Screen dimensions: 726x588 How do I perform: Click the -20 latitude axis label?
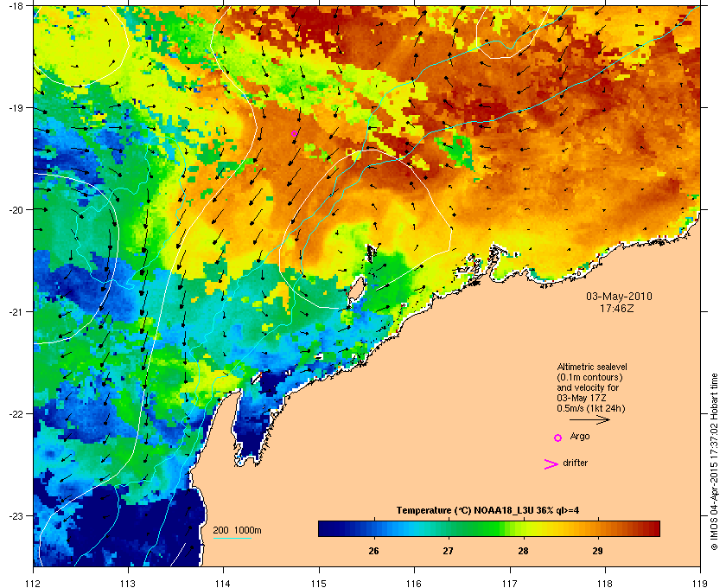coord(16,209)
